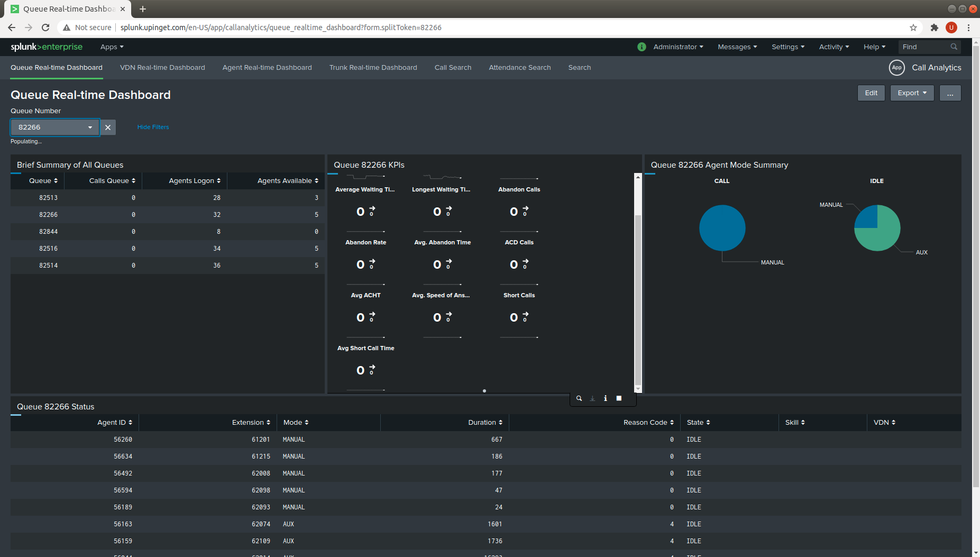
Task: Click the KPI panel export download icon
Action: tap(592, 398)
